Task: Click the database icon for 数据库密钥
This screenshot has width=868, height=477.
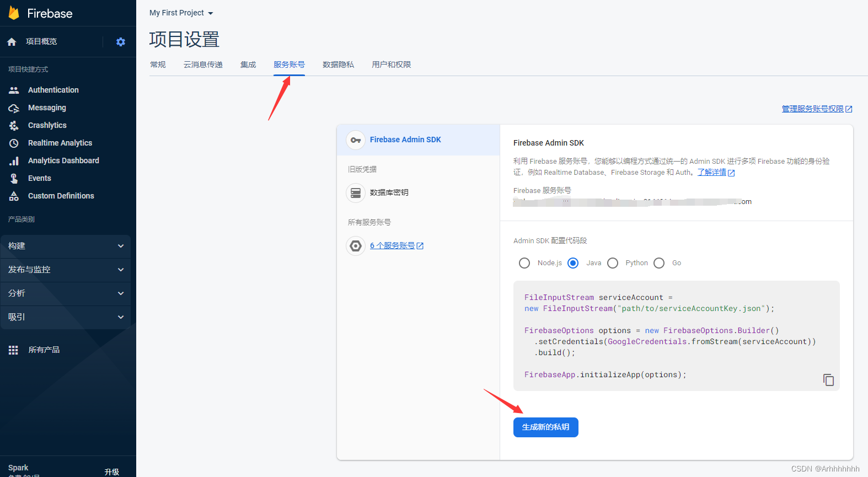Action: click(356, 193)
